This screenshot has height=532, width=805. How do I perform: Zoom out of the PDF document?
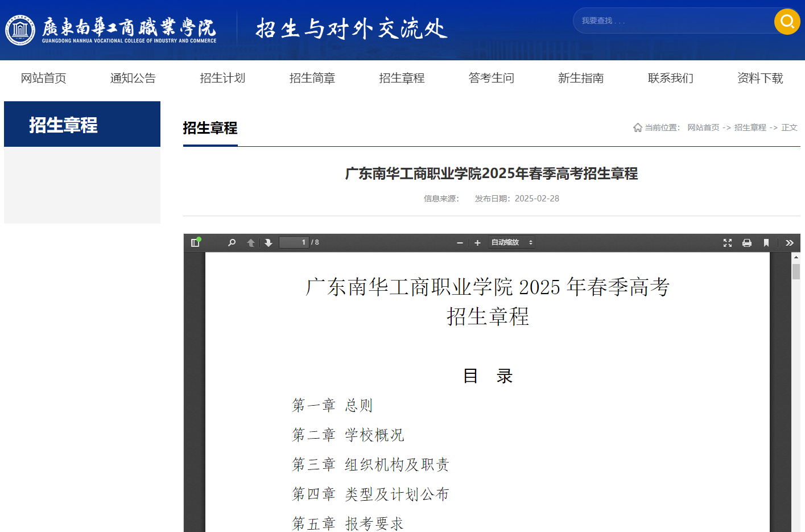(x=460, y=242)
